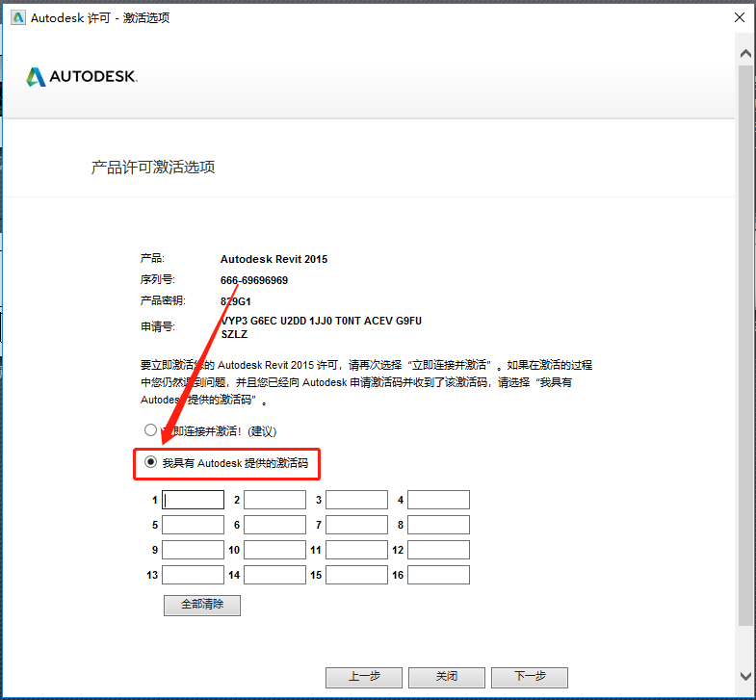The width and height of the screenshot is (756, 700).
Task: Click the 产品许可激活选项 heading
Action: pyautogui.click(x=153, y=168)
